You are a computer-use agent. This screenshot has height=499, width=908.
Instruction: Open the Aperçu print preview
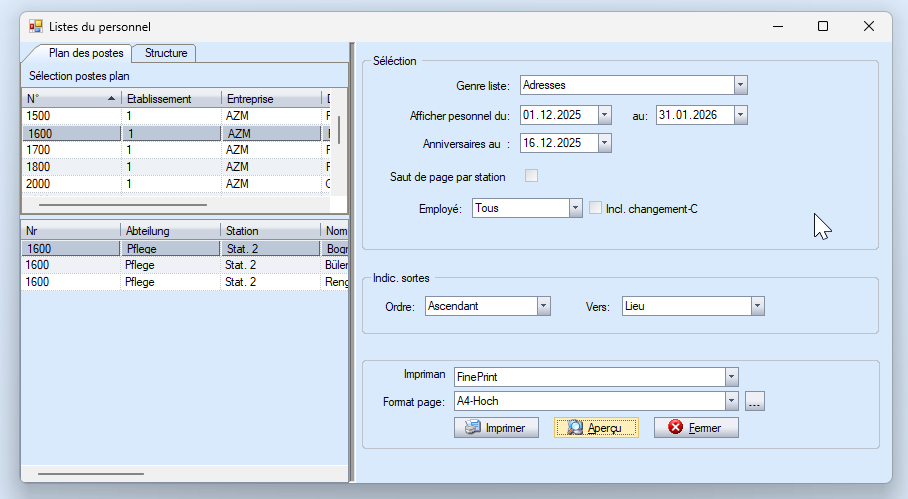(x=595, y=427)
